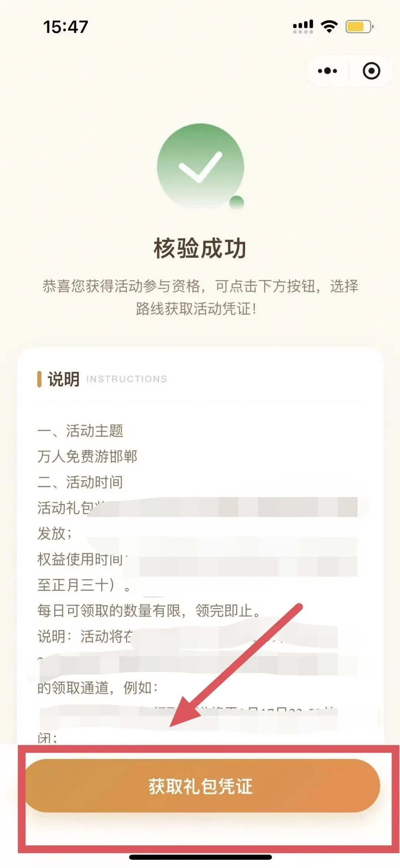Image resolution: width=400 pixels, height=868 pixels.
Task: Tap the 一、活动主题 line
Action: pos(80,431)
